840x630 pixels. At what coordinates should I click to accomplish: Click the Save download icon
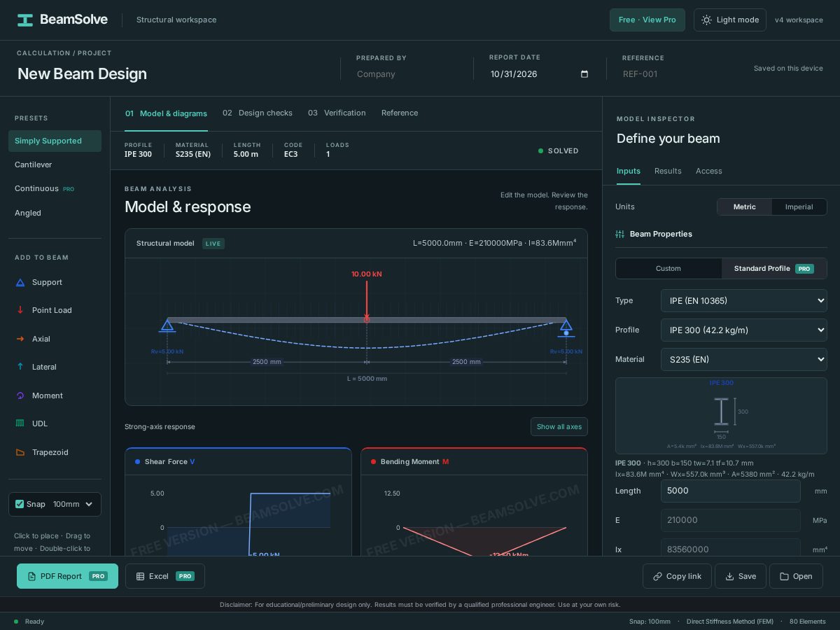729,576
